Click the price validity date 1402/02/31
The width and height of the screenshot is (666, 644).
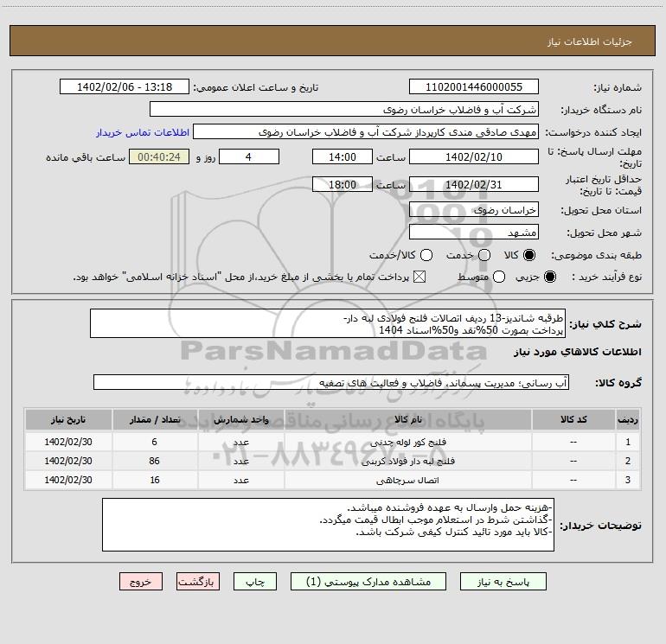474,184
